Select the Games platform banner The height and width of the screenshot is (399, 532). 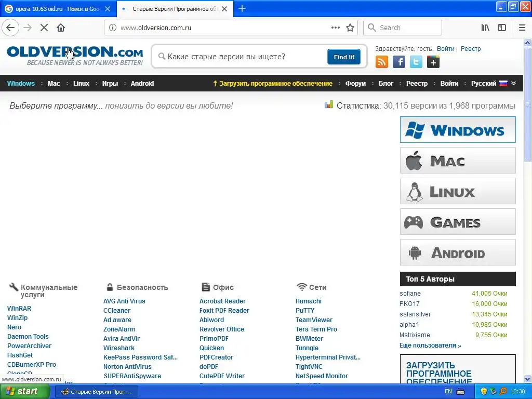click(458, 222)
